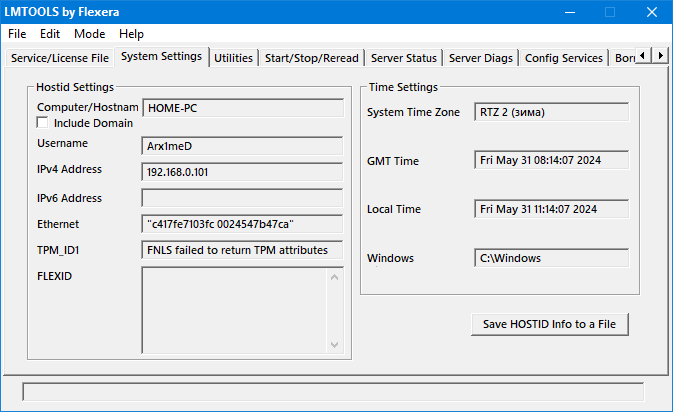Click the bottom status message bar
The height and width of the screenshot is (412, 673).
(x=333, y=392)
